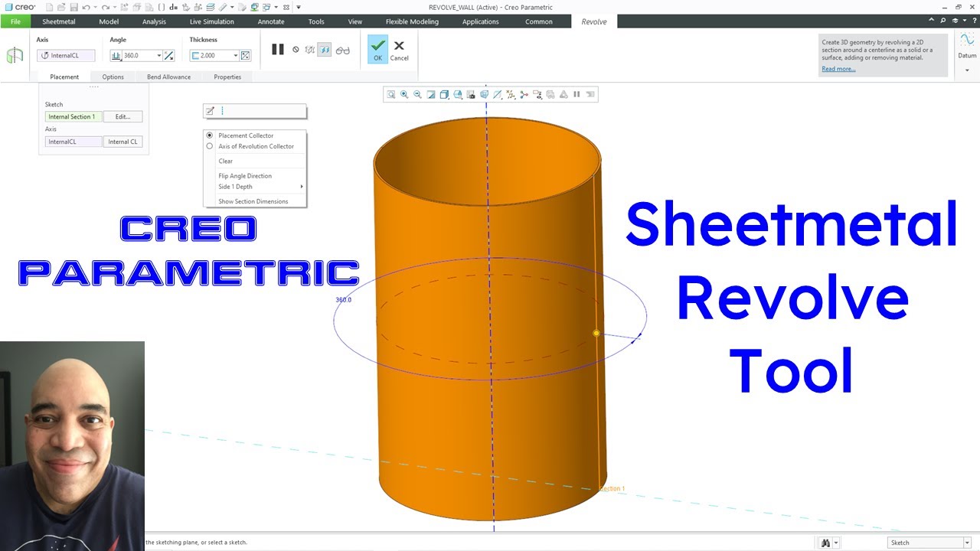This screenshot has width=980, height=551.
Task: Switch to the Sheetmetal ribbon tab
Action: pyautogui.click(x=59, y=21)
